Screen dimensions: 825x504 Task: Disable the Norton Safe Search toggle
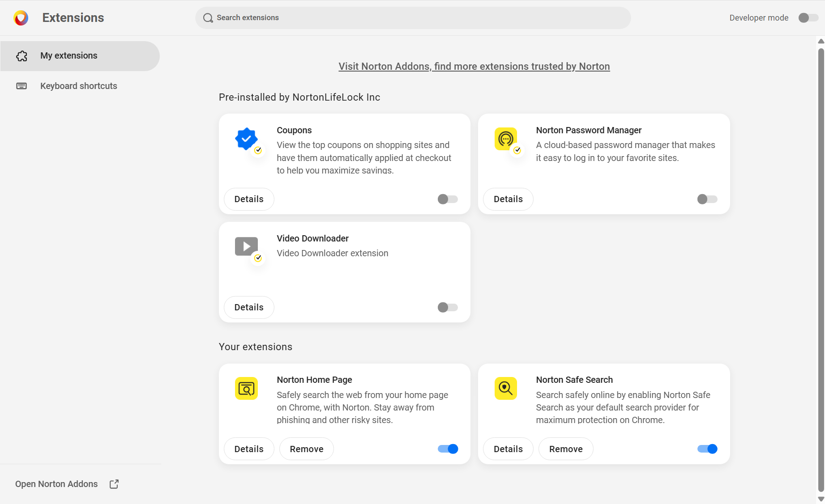tap(707, 449)
